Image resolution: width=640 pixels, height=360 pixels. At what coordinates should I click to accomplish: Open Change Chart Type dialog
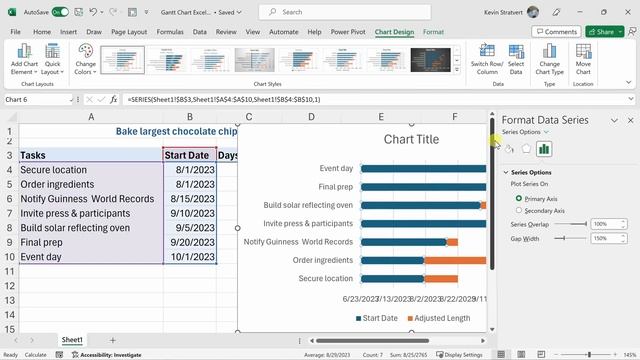[x=549, y=60]
